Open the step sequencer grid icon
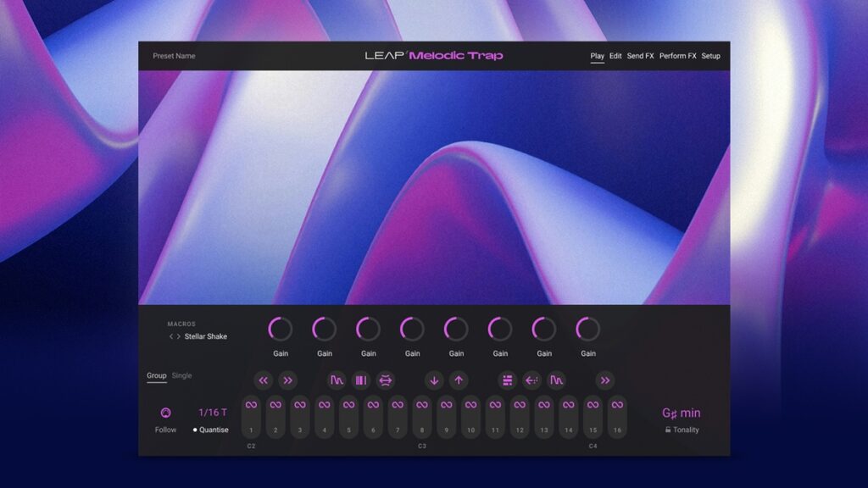The image size is (868, 488). (x=507, y=380)
